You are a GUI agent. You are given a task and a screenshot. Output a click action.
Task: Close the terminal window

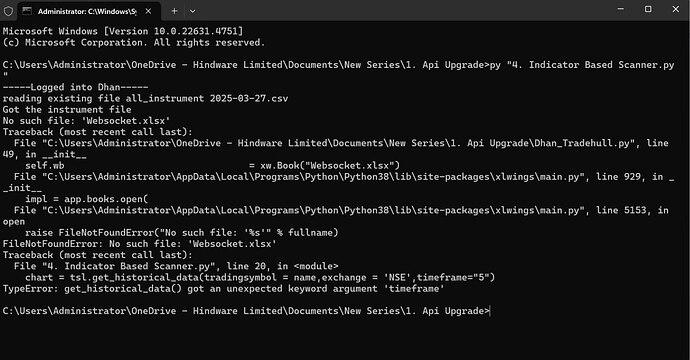(676, 9)
